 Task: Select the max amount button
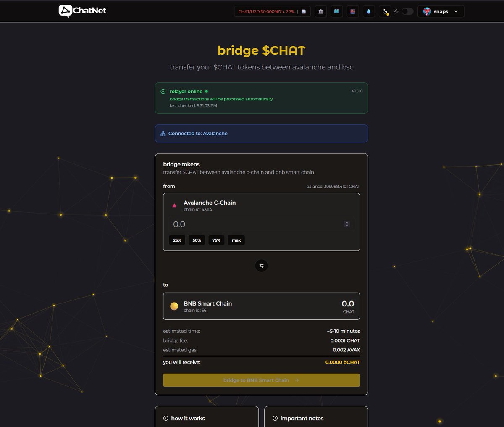tap(236, 240)
